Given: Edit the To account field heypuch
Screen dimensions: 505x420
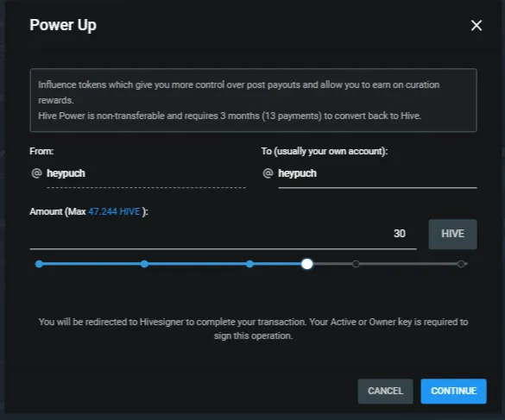Looking at the screenshot, I should (377, 174).
